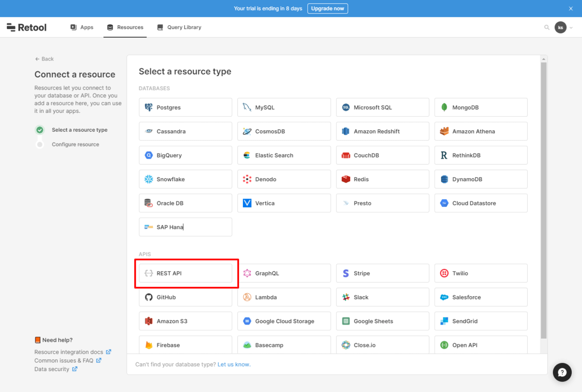The width and height of the screenshot is (582, 392).
Task: Click the CosmosDB planet icon
Action: tap(247, 131)
